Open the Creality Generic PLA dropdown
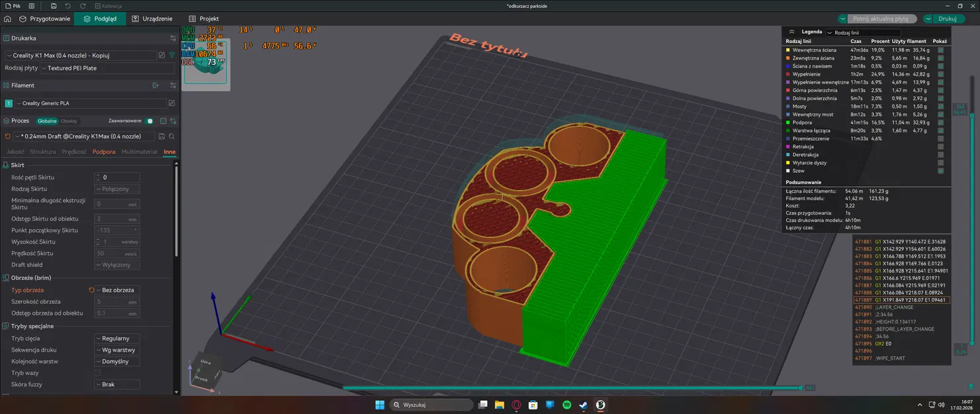Viewport: 980px width, 414px height. (90, 103)
